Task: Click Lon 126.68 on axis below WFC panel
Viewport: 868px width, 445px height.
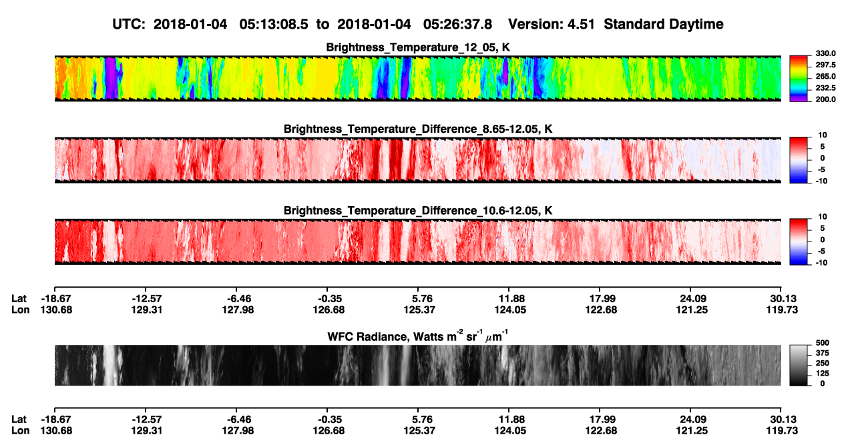Action: coord(327,431)
